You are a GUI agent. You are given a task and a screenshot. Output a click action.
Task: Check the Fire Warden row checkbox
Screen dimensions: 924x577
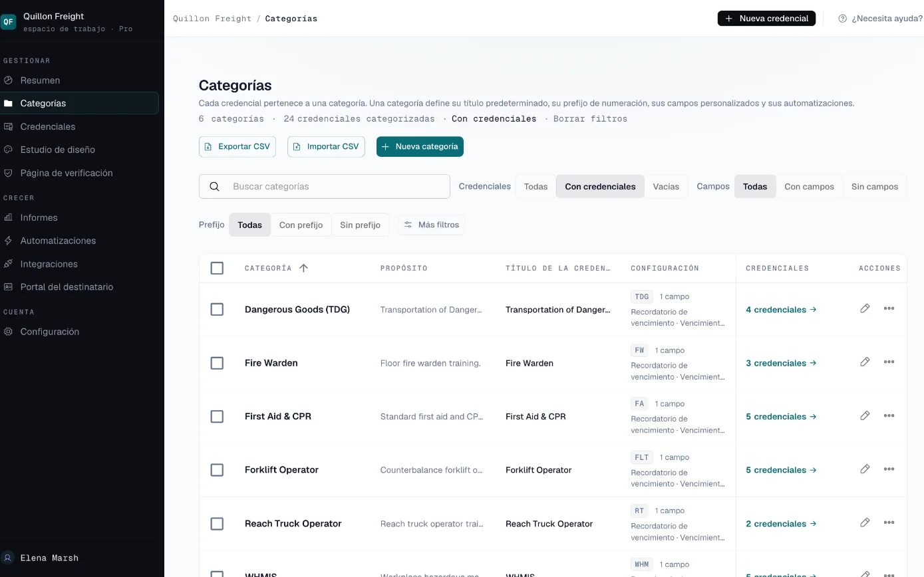click(217, 363)
